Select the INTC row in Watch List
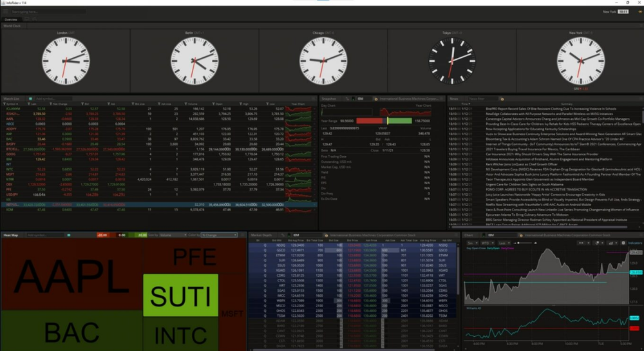This screenshot has width=644, height=351. (x=158, y=169)
